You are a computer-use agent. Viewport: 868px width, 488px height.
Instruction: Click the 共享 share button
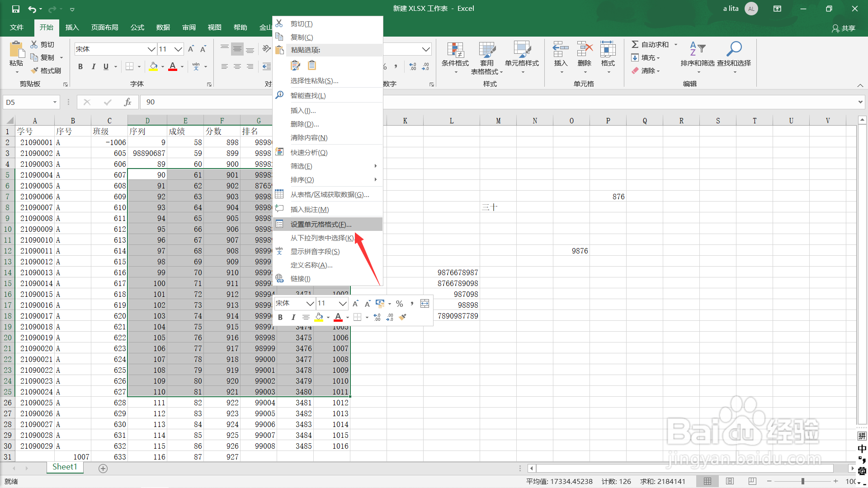pos(844,28)
